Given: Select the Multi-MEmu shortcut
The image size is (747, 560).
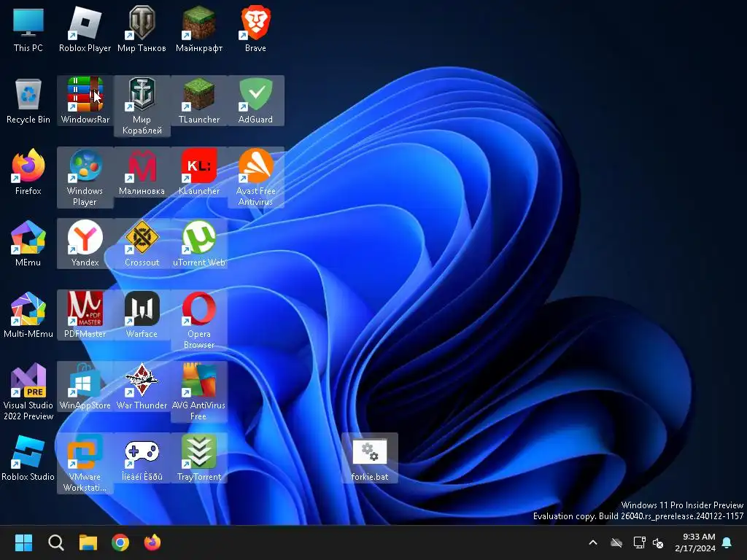Looking at the screenshot, I should pyautogui.click(x=28, y=315).
